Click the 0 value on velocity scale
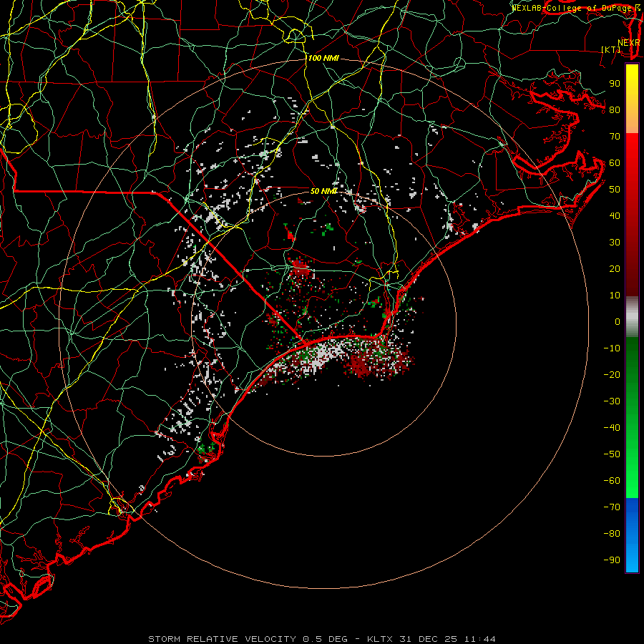 click(x=618, y=321)
